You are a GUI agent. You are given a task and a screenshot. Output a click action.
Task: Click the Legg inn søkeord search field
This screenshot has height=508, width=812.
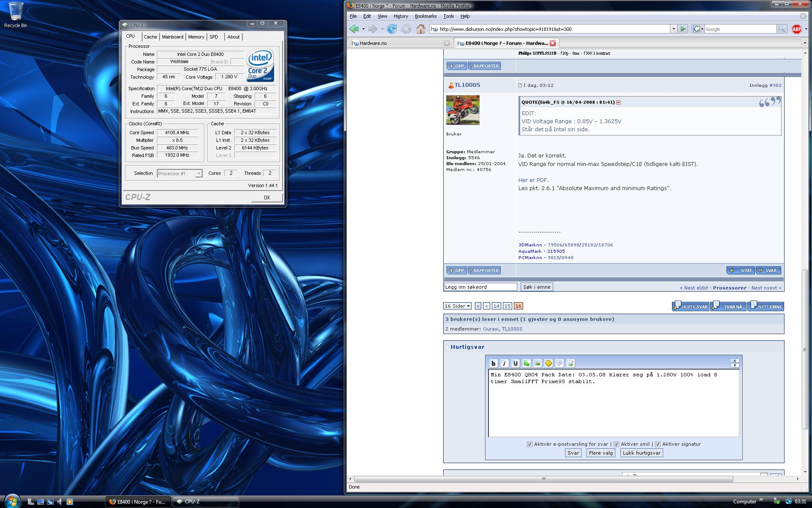click(480, 287)
